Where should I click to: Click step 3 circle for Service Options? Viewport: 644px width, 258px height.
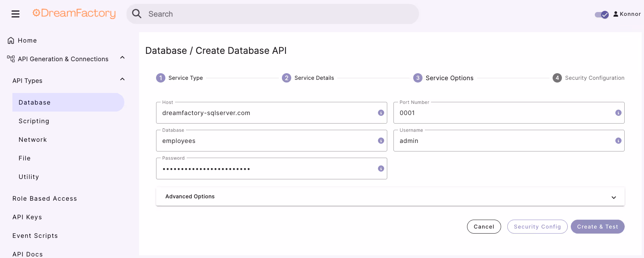418,78
